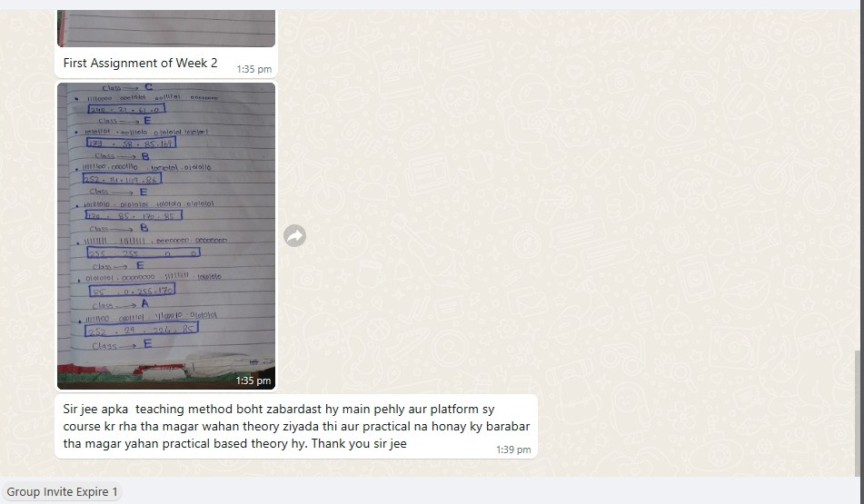The height and width of the screenshot is (504, 864).
Task: Click the scrollbar track above the thumb
Action: coord(859,180)
